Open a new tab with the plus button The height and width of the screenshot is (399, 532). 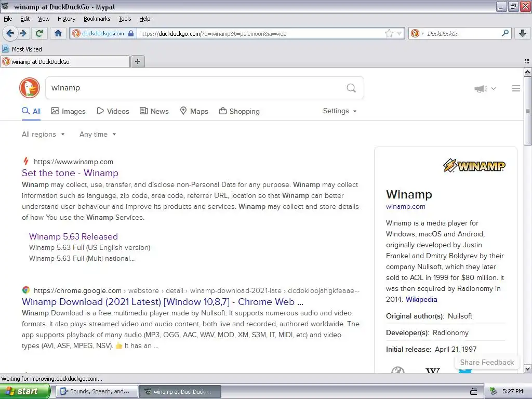click(x=138, y=61)
